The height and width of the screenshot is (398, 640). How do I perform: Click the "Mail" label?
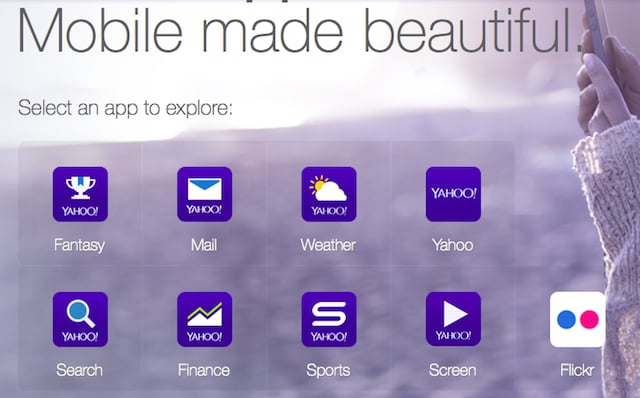204,245
